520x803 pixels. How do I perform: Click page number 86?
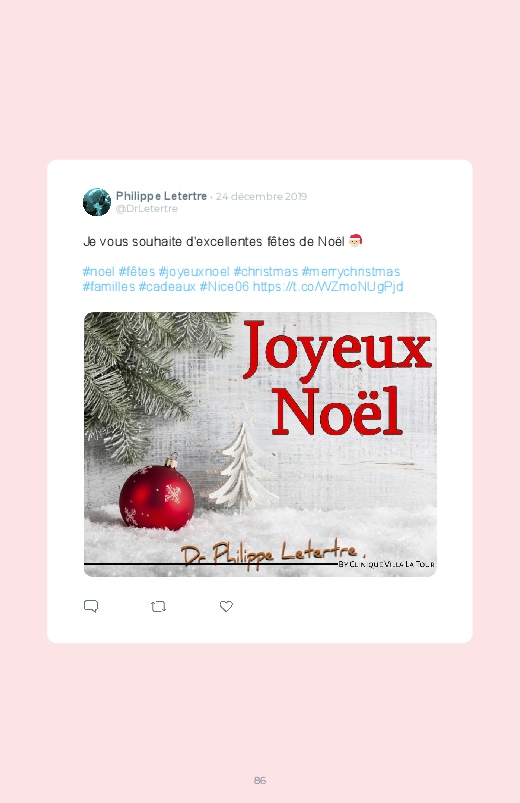[260, 780]
